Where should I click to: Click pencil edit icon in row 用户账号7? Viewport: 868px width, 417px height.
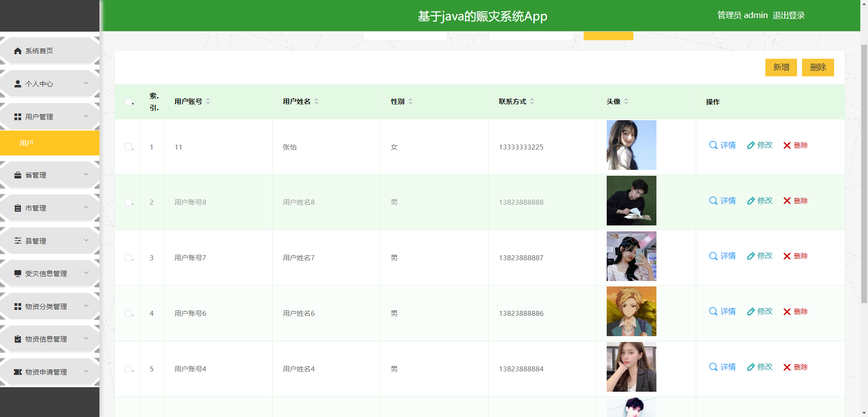coord(751,256)
